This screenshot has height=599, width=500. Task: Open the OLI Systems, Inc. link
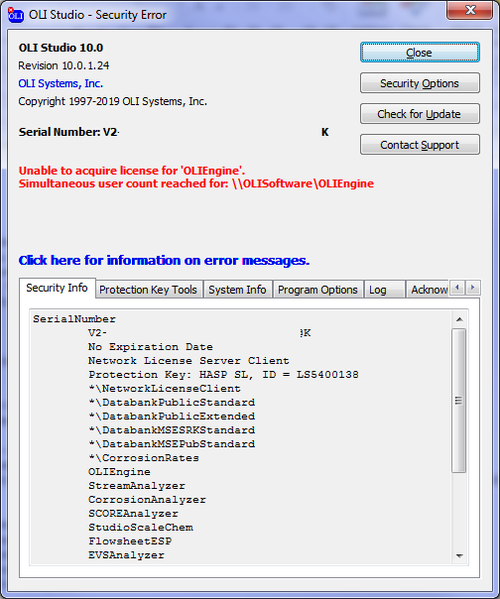tap(61, 83)
